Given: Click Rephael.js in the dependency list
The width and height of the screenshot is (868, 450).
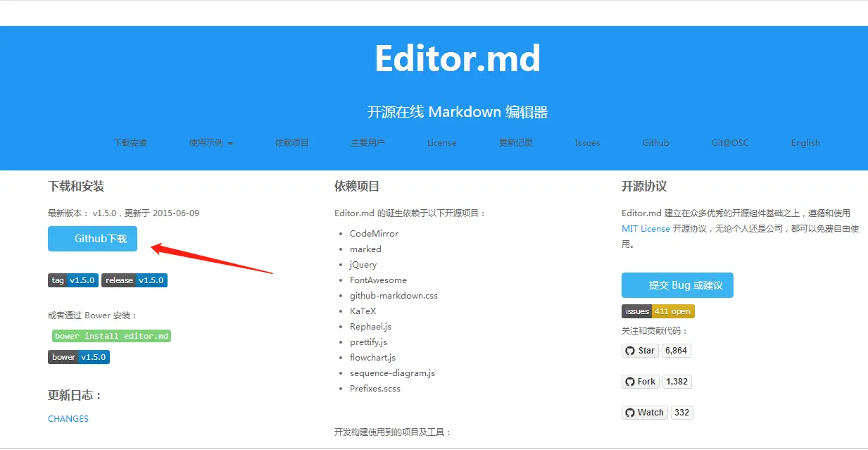Looking at the screenshot, I should tap(370, 327).
